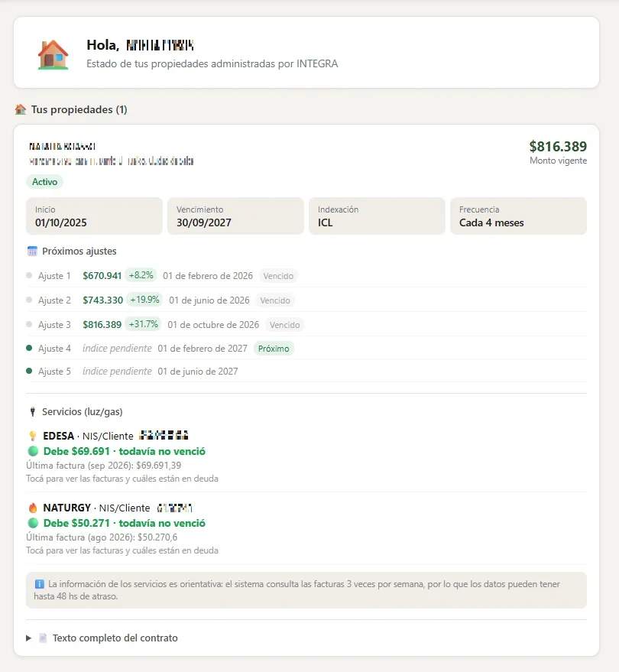Click the Próximo badge on Ajuste 4

point(274,349)
